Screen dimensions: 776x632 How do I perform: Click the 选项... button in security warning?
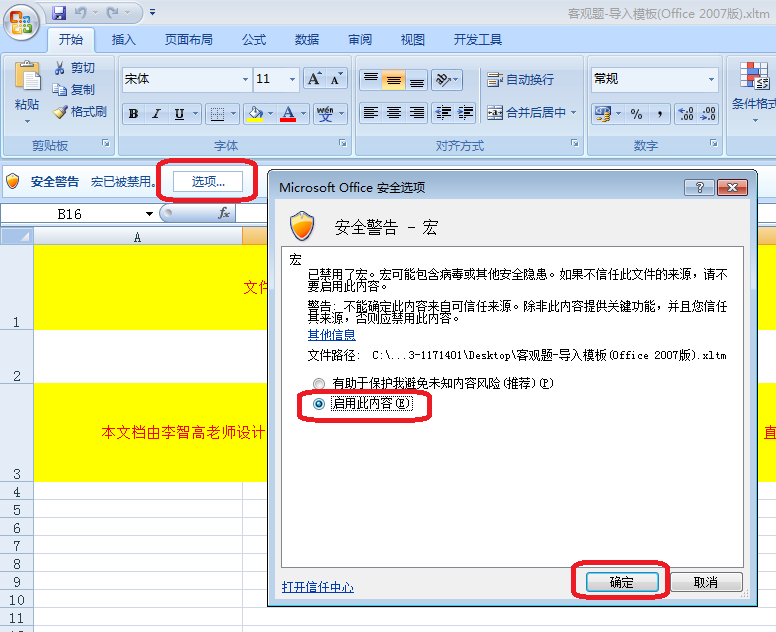click(208, 182)
